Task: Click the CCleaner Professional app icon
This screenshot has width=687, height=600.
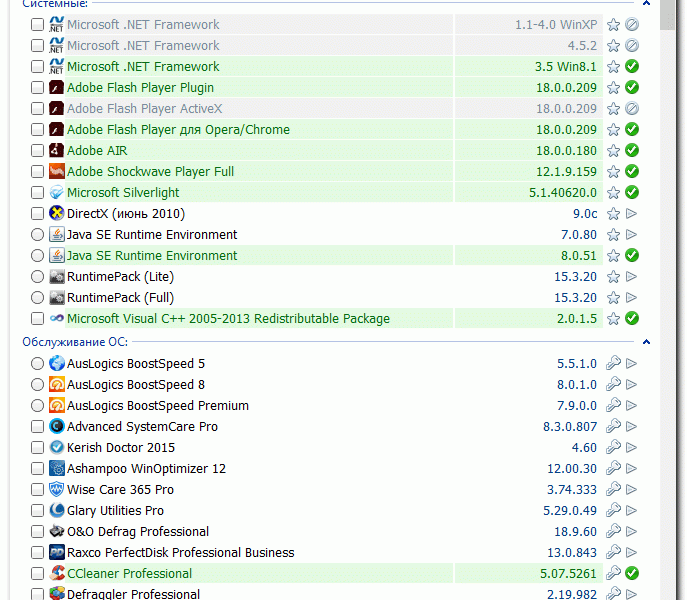Action: 57,573
